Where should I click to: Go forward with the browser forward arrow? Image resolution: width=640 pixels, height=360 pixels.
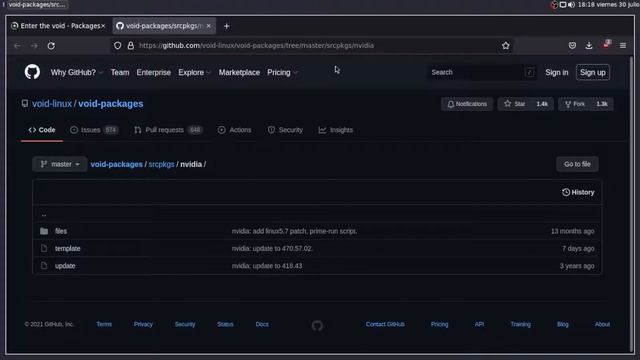[x=34, y=46]
